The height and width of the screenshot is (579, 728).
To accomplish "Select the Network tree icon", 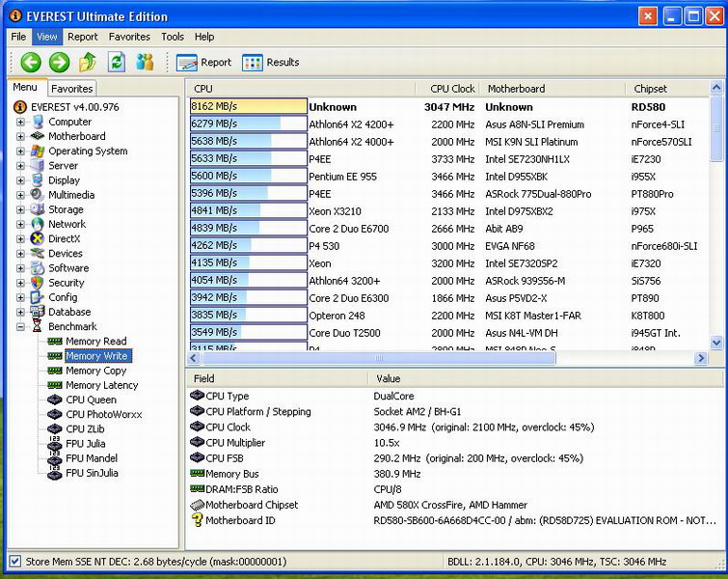I will tap(38, 224).
